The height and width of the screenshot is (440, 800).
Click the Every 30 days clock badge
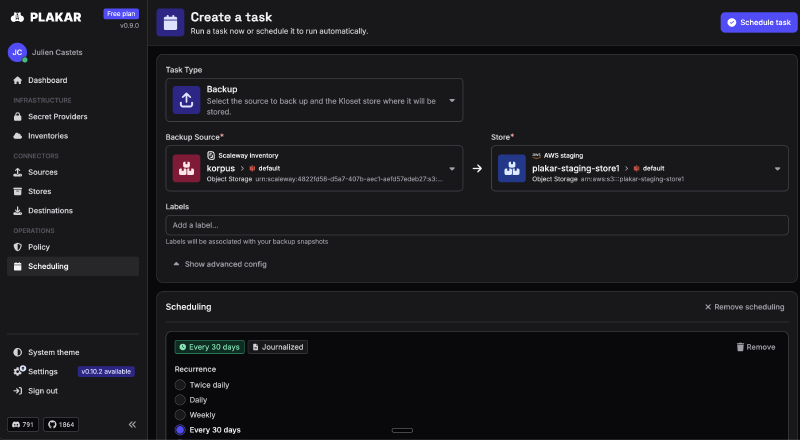210,347
